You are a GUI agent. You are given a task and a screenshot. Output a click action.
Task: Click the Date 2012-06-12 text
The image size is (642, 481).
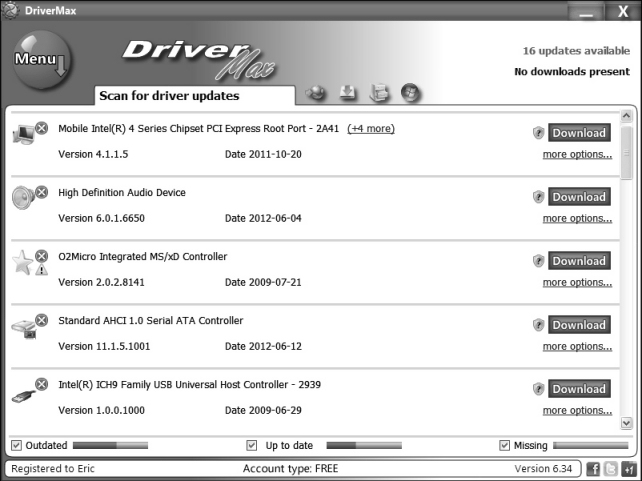click(263, 346)
